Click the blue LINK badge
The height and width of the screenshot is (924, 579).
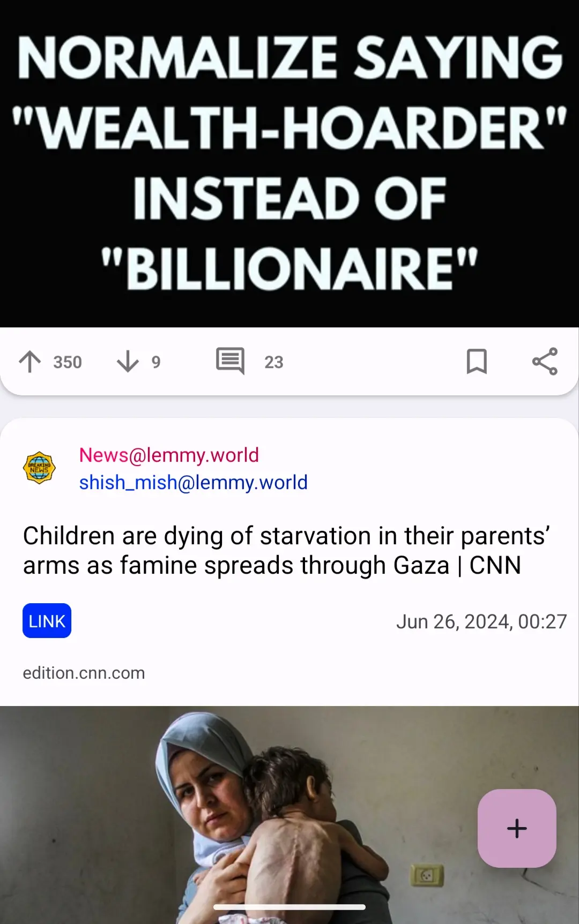[47, 621]
